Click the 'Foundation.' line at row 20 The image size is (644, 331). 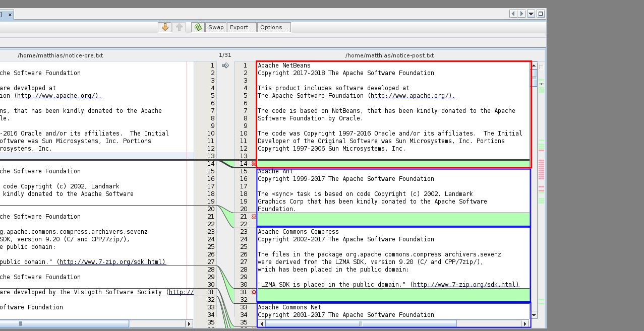(x=277, y=209)
